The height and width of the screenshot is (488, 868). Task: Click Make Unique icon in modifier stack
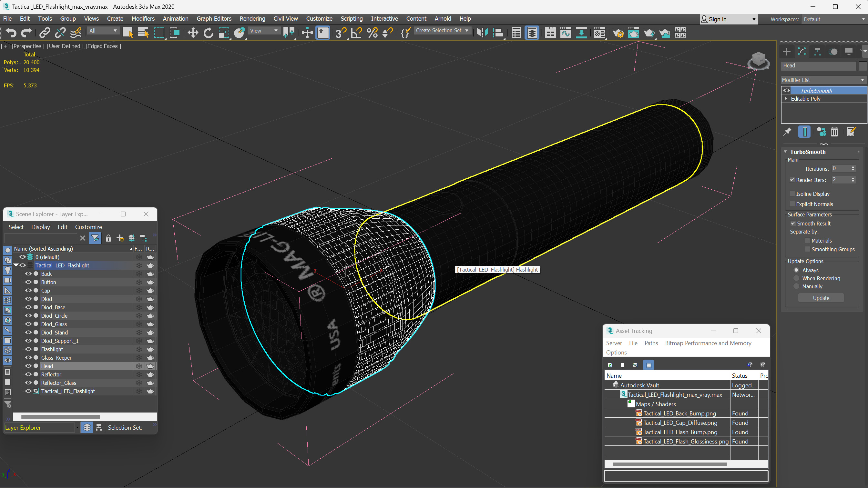click(822, 132)
